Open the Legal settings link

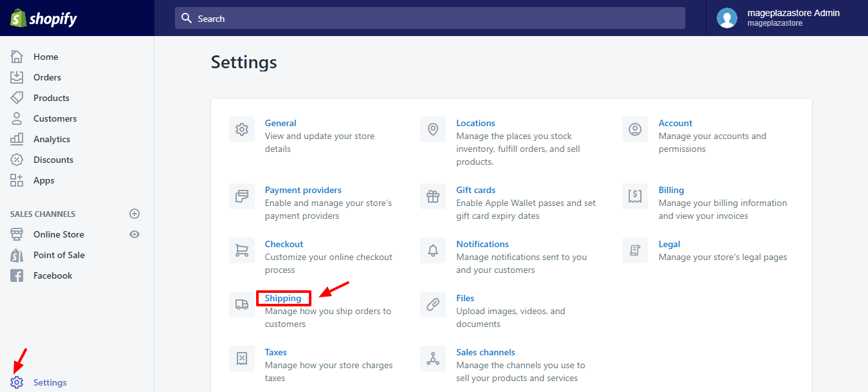(669, 244)
